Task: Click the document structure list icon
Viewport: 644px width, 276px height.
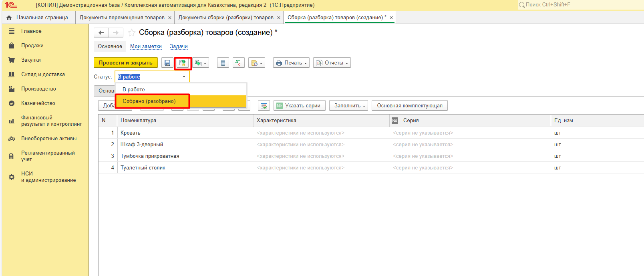Action: [223, 63]
